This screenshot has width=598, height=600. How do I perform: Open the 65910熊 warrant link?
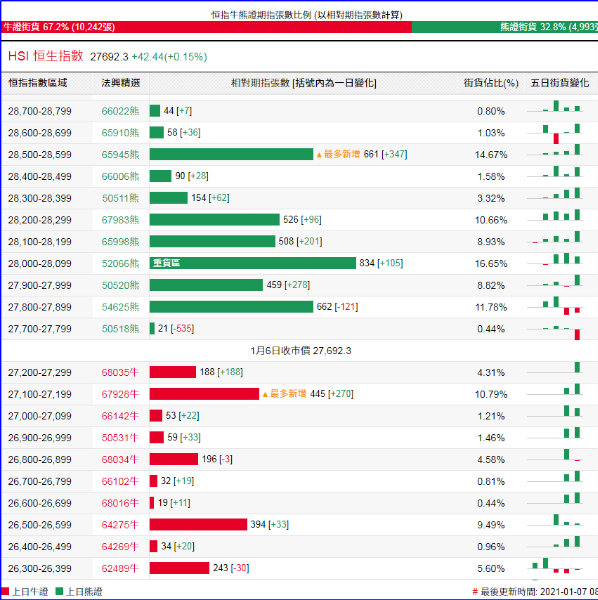tap(120, 133)
